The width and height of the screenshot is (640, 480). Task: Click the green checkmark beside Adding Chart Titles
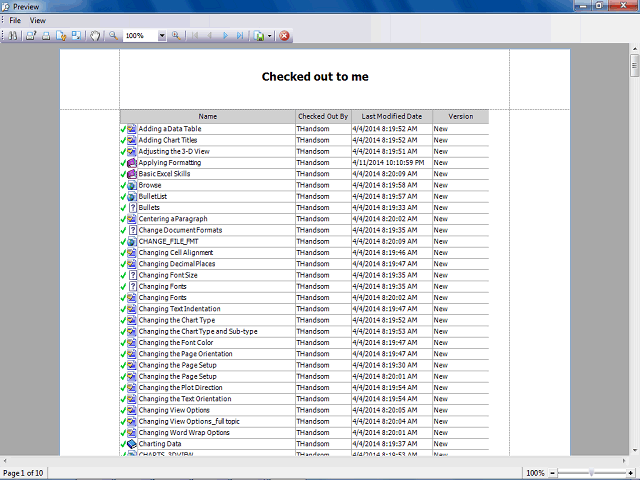click(123, 140)
